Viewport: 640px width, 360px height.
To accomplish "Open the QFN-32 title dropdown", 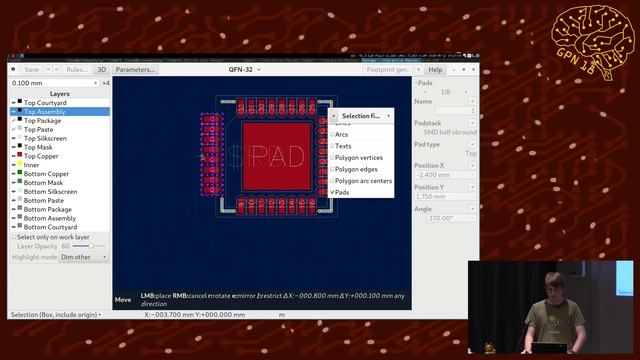I will click(258, 69).
